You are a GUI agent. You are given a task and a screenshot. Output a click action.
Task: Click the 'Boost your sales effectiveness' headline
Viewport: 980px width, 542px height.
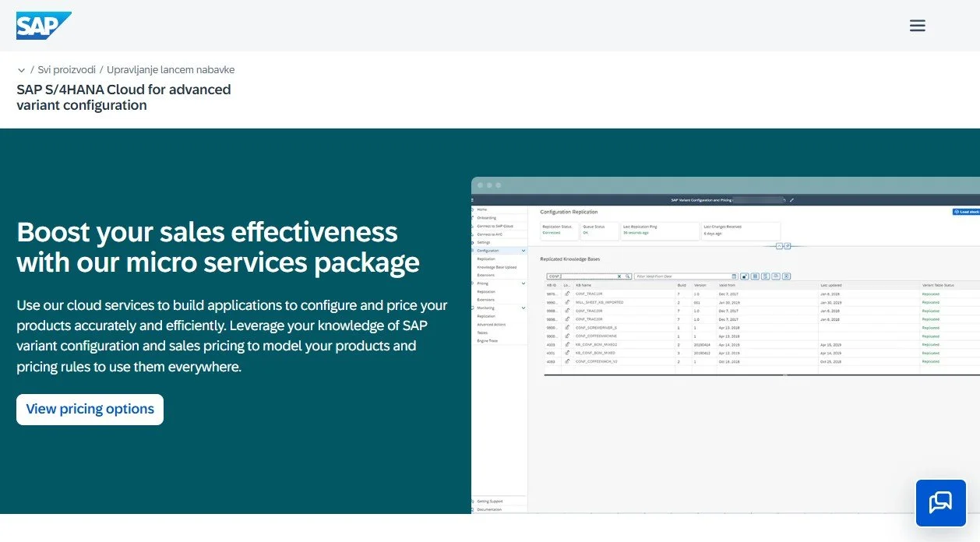(218, 247)
